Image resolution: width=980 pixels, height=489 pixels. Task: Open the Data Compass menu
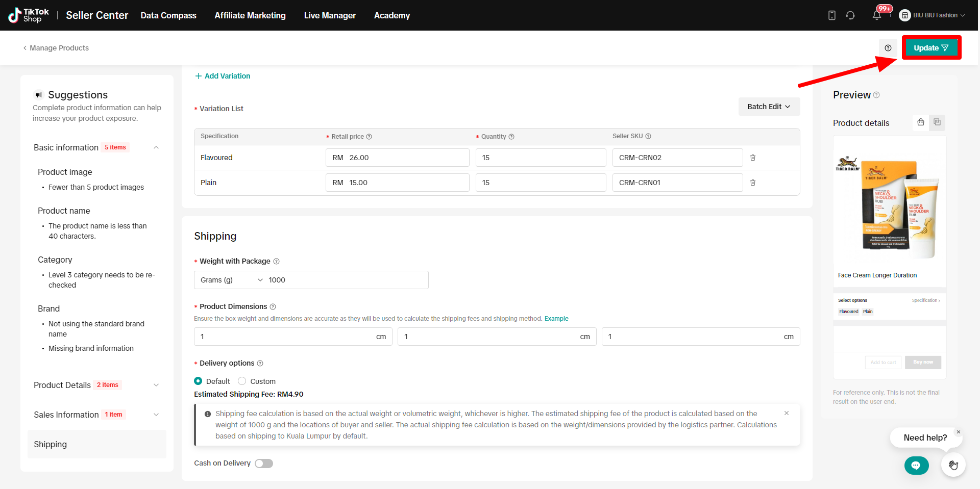[x=168, y=15]
